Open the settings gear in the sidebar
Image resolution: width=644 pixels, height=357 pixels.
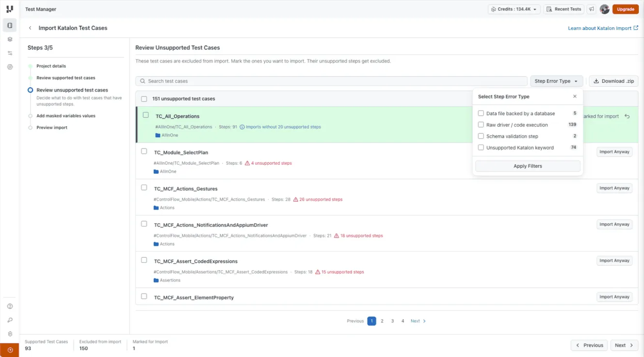(10, 67)
